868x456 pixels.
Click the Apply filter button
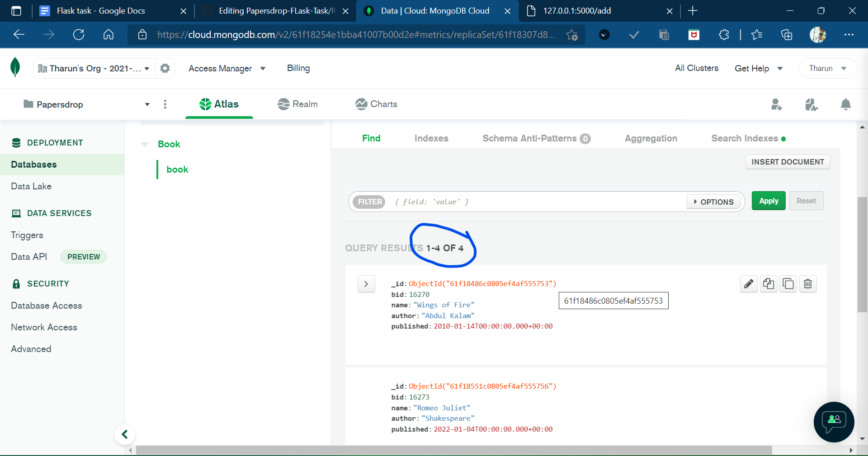[x=768, y=201]
